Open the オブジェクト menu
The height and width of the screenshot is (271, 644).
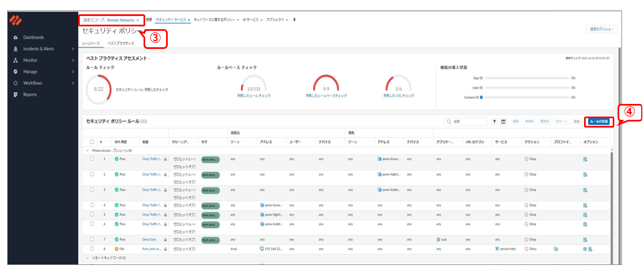[277, 20]
